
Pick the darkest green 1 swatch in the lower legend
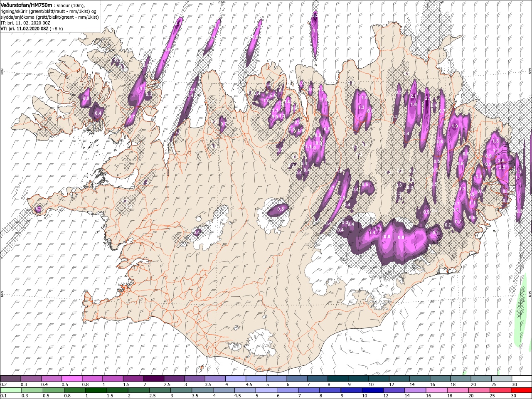coord(96,390)
